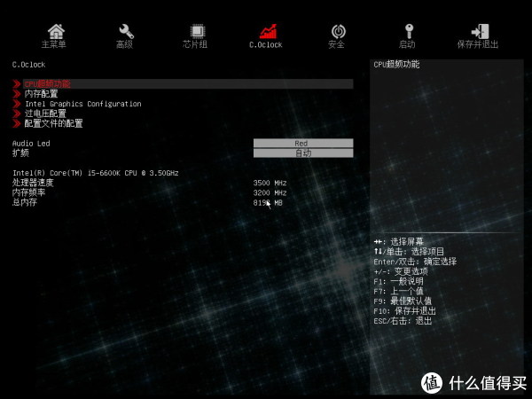Open the Audio Led Red value selector
This screenshot has height=399, width=532.
(303, 143)
